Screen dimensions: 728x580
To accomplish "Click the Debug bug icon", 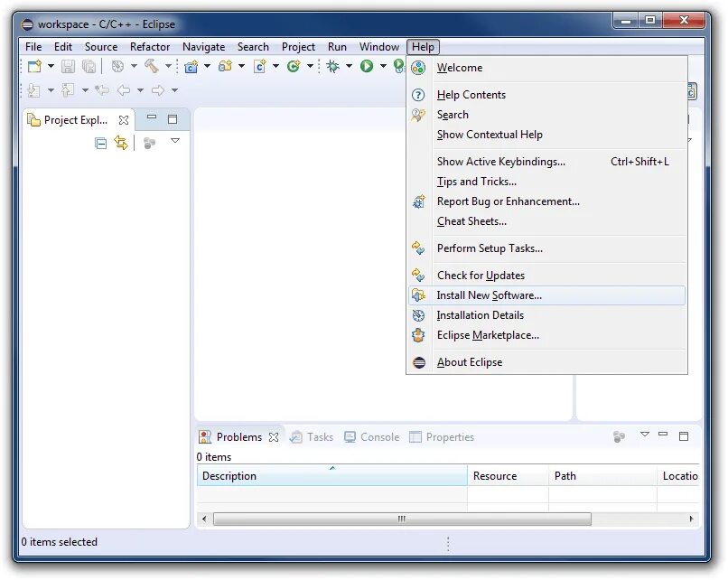I will (x=332, y=67).
